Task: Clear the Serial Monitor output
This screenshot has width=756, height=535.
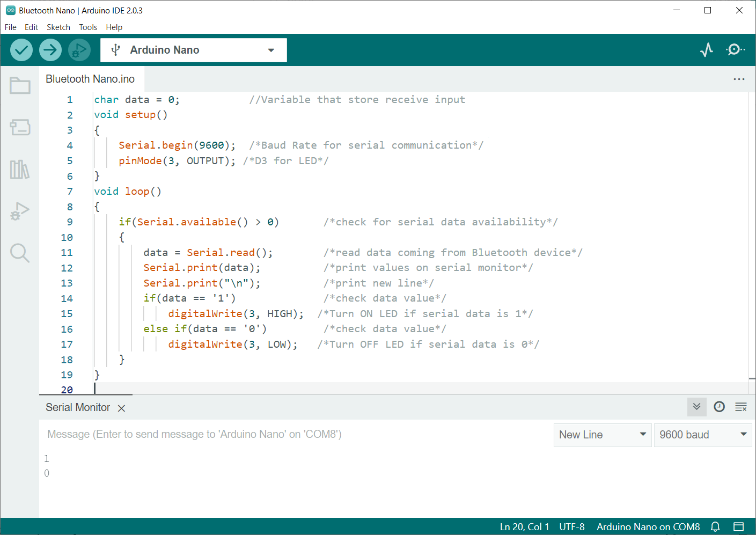Action: (x=741, y=407)
